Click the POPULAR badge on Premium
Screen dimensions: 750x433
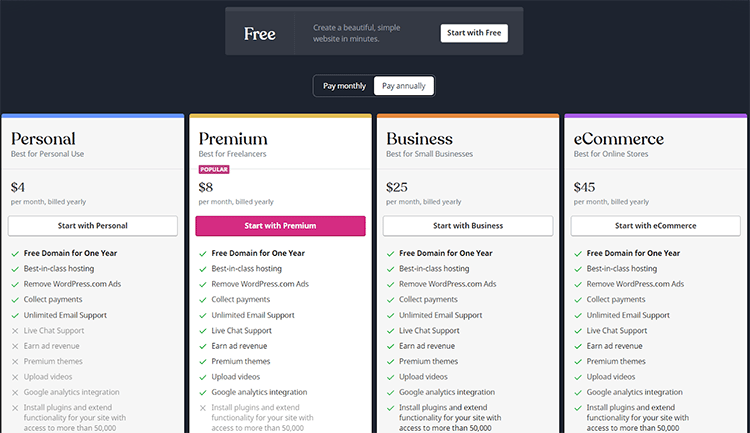click(x=214, y=170)
